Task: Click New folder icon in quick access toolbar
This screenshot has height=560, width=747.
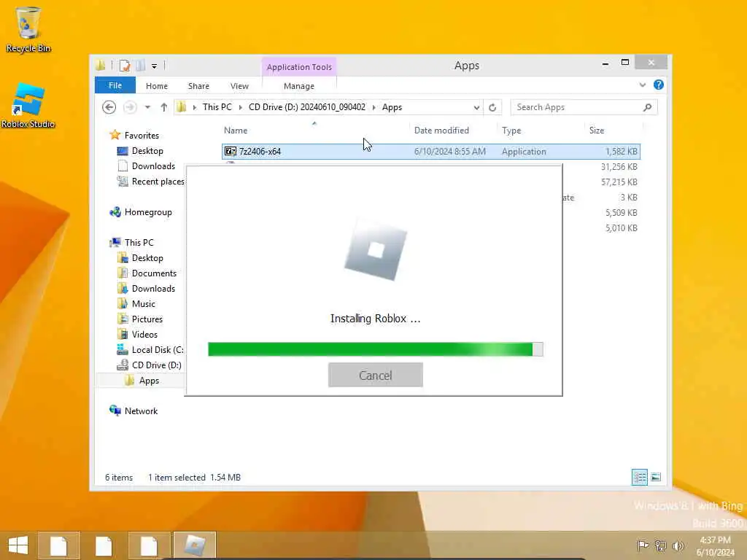Action: click(x=140, y=66)
